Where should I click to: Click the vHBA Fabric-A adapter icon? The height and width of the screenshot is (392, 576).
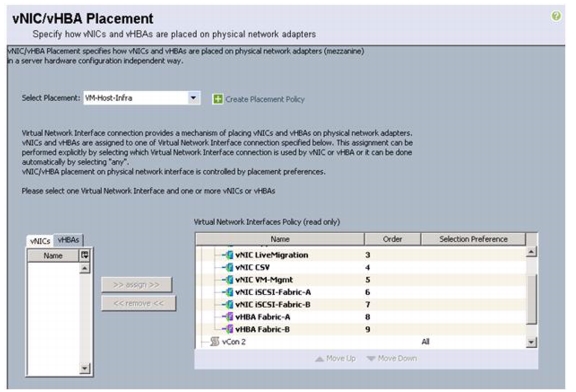pyautogui.click(x=230, y=317)
